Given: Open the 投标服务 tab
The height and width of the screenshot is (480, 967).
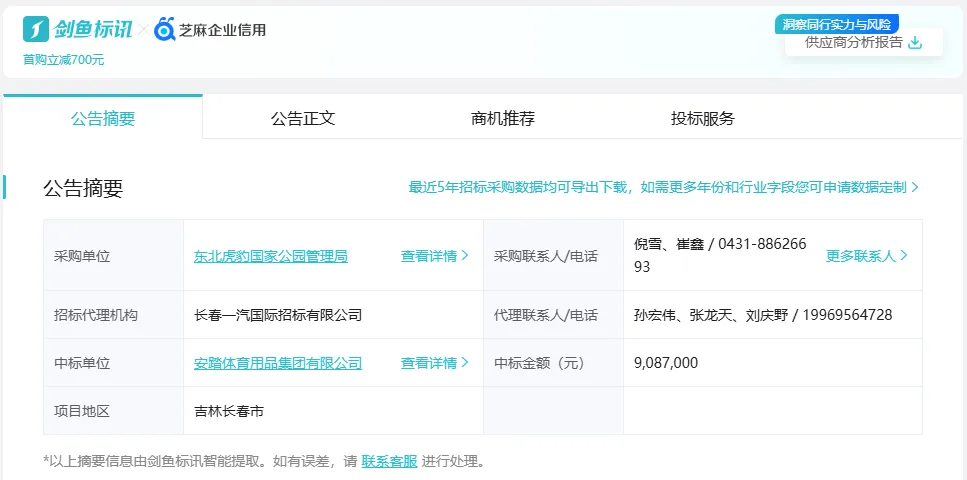Looking at the screenshot, I should point(703,118).
